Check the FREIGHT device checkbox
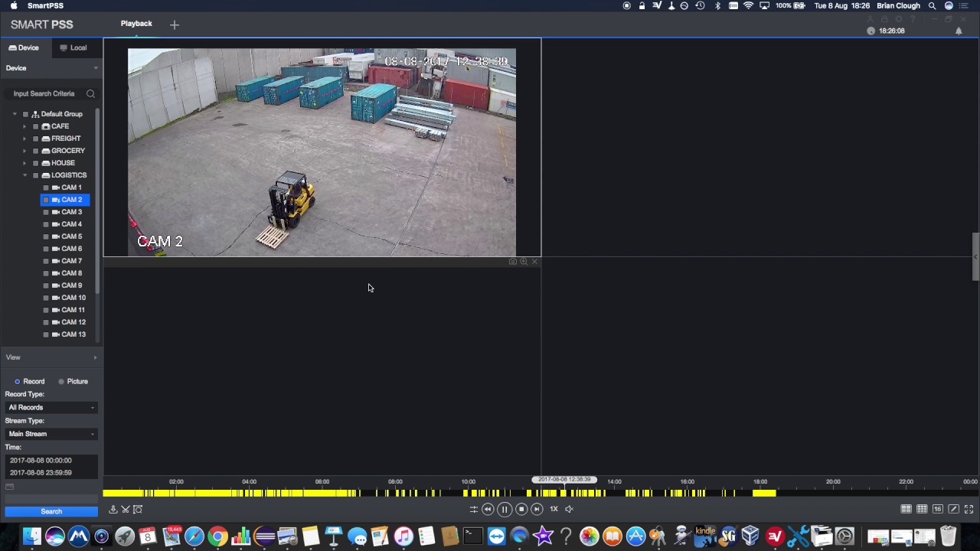 (x=35, y=139)
